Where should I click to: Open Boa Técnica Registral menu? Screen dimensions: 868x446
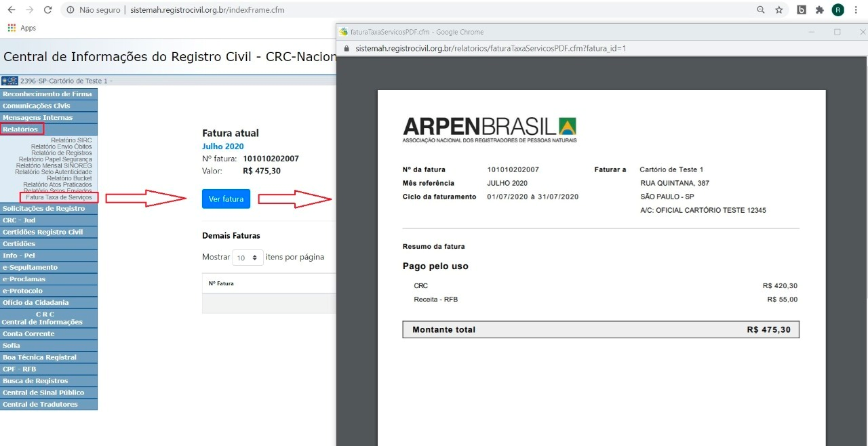(x=49, y=357)
